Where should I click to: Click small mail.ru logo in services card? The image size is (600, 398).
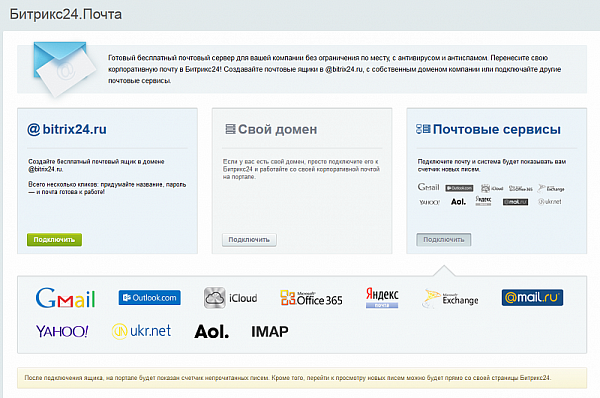515,202
